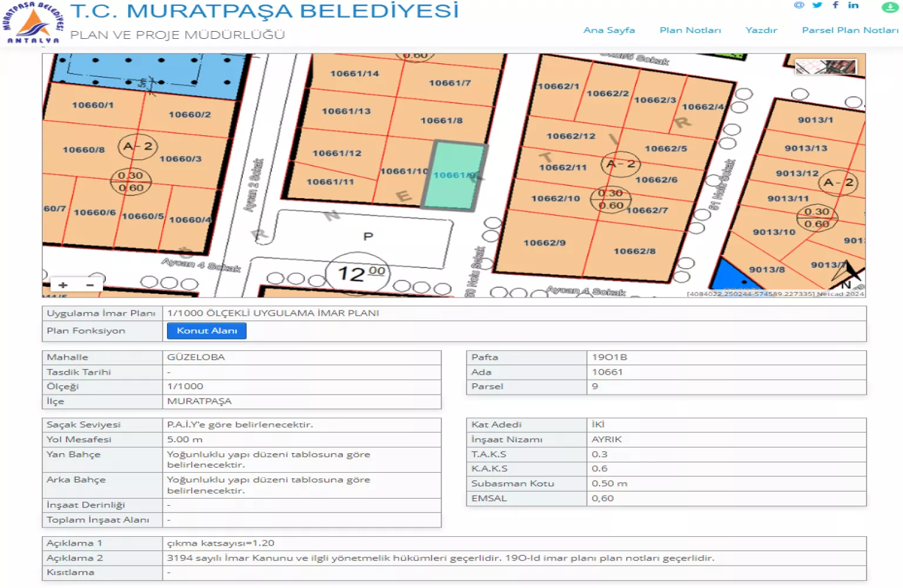Zoom in the map with plus button
This screenshot has height=588, width=903.
coord(63,285)
